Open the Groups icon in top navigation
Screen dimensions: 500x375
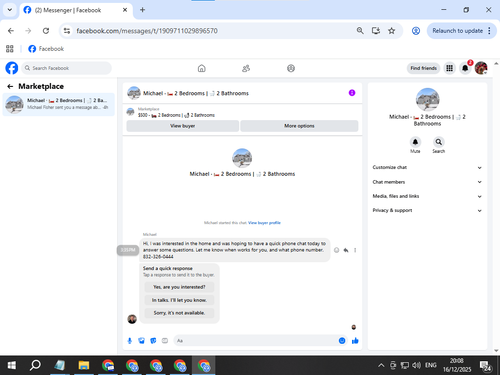pyautogui.click(x=291, y=68)
